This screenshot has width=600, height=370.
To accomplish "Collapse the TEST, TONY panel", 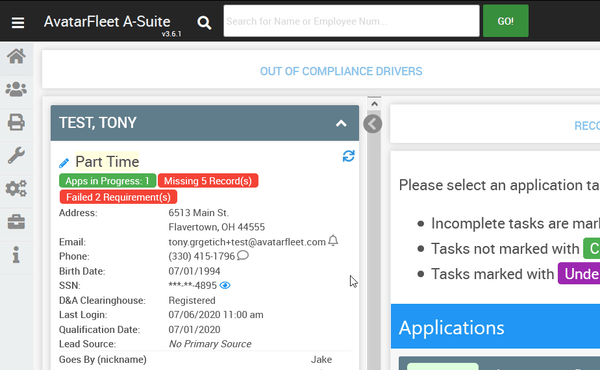I will [341, 123].
